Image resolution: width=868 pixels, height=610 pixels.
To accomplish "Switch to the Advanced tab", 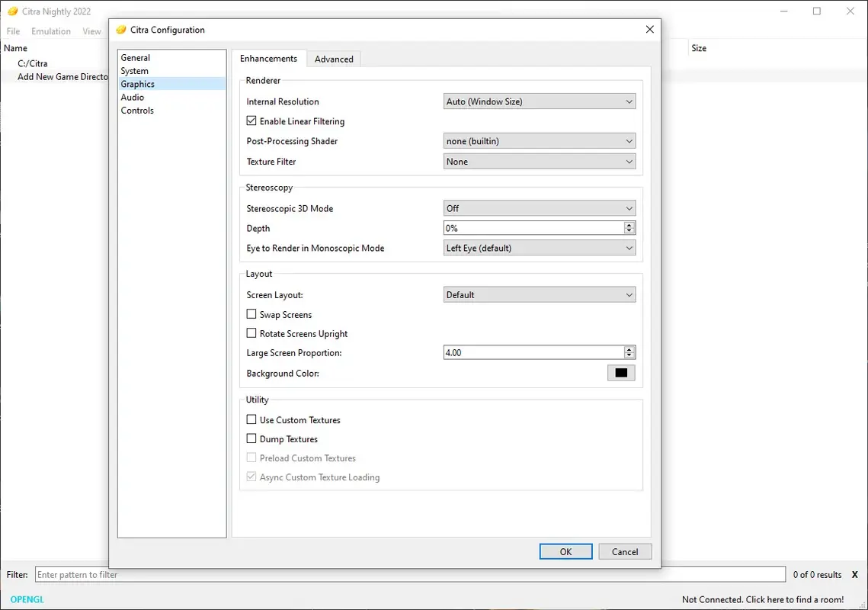I will [x=334, y=58].
